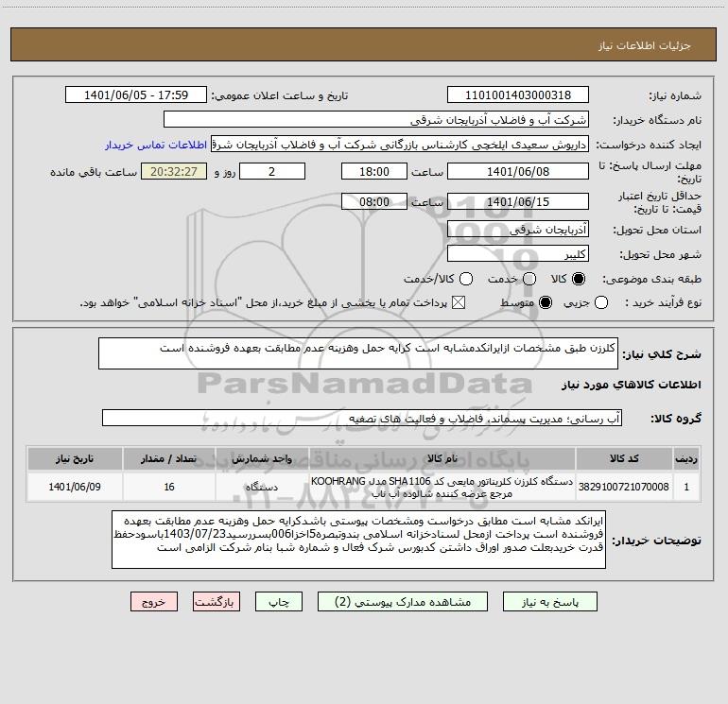The width and height of the screenshot is (728, 704).
Task: Click delivery city field کلیبر
Action: point(518,253)
